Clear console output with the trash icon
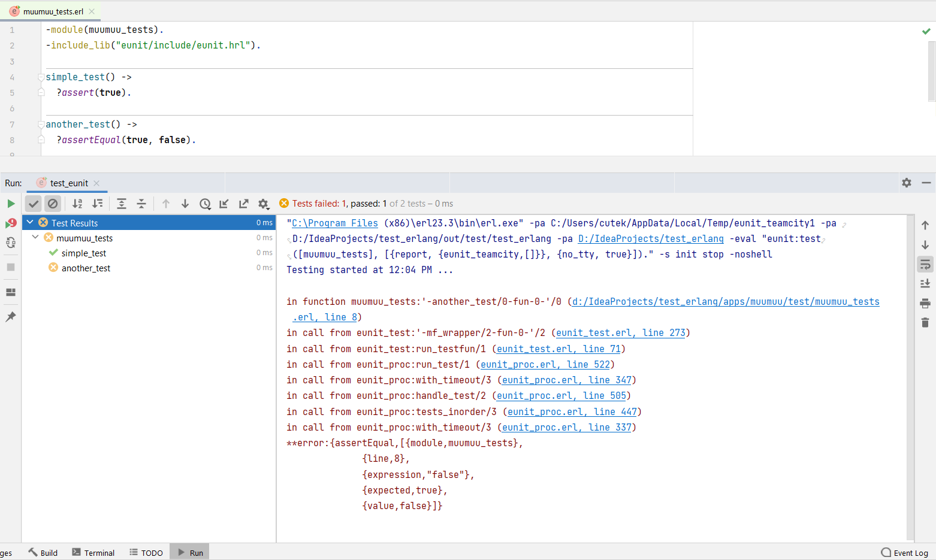Screen dimensions: 936x560 925,323
